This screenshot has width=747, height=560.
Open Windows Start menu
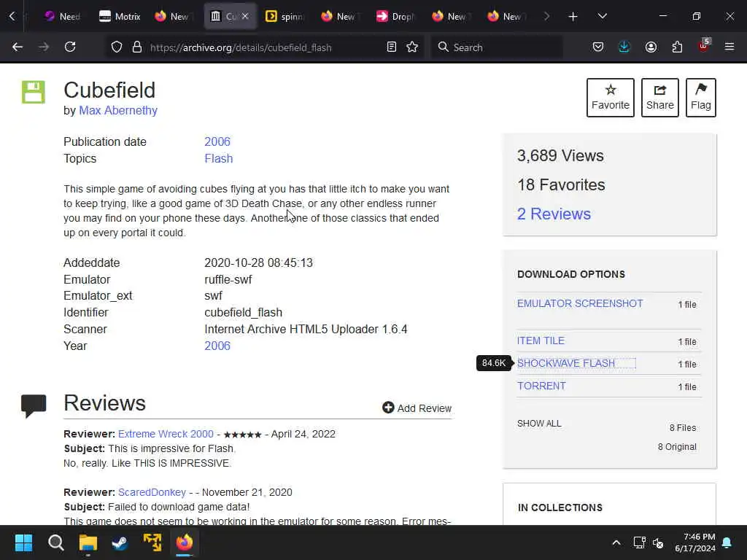coord(23,542)
